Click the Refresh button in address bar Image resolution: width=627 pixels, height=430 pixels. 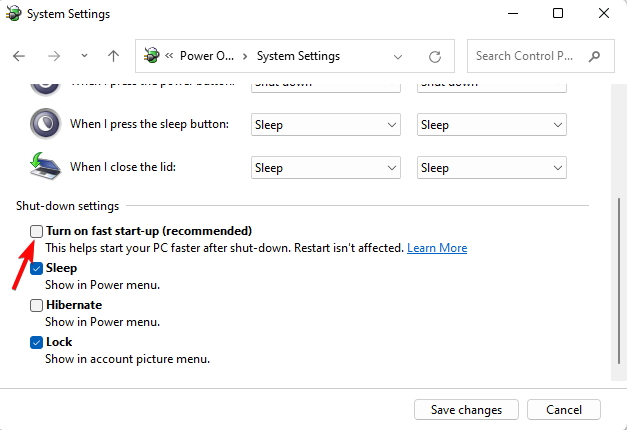coord(434,56)
